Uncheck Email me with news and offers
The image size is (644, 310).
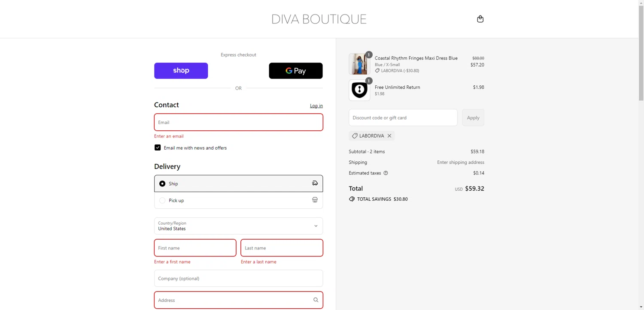tap(158, 147)
